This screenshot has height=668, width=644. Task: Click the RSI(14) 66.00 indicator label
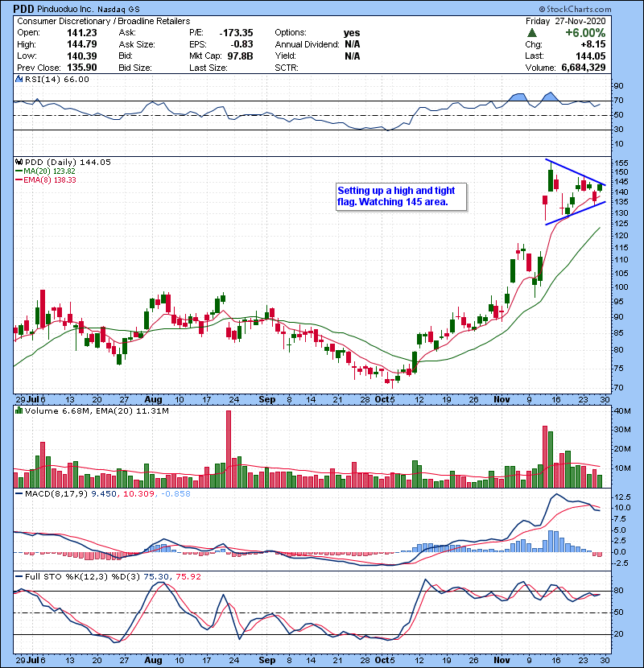[57, 79]
